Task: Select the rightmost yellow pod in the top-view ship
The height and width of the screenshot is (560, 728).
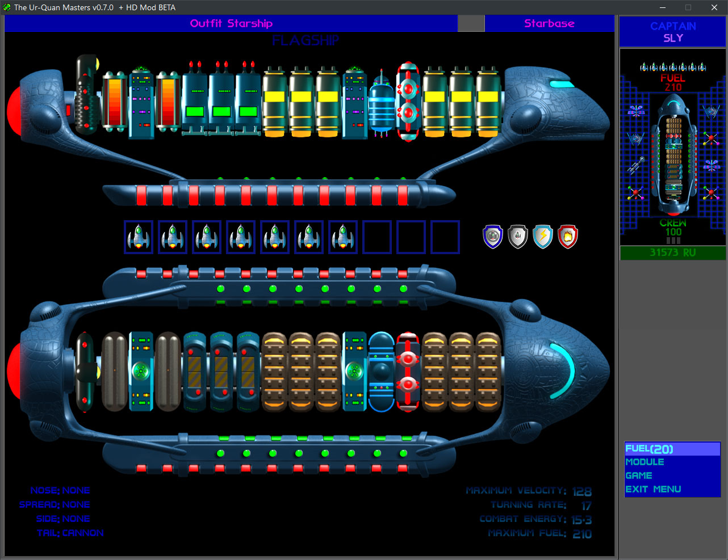Action: coord(488,102)
